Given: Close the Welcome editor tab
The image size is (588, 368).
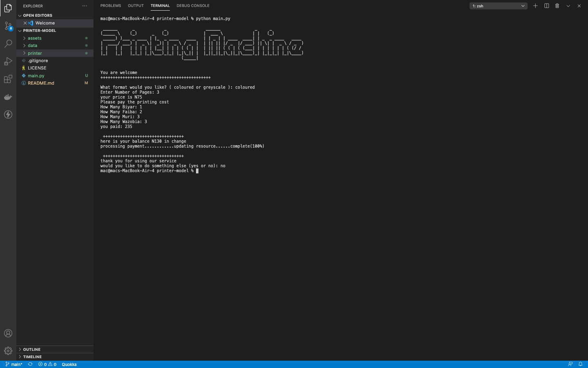Looking at the screenshot, I should (x=25, y=23).
